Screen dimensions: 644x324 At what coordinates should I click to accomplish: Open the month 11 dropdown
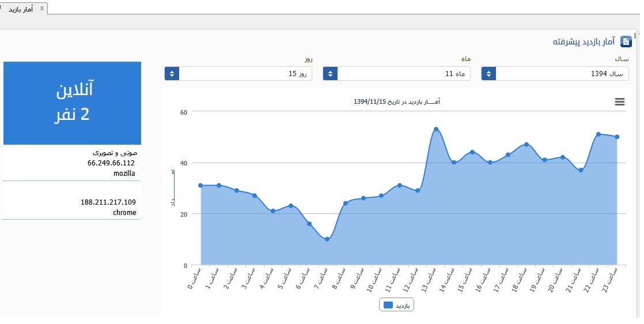coord(403,74)
